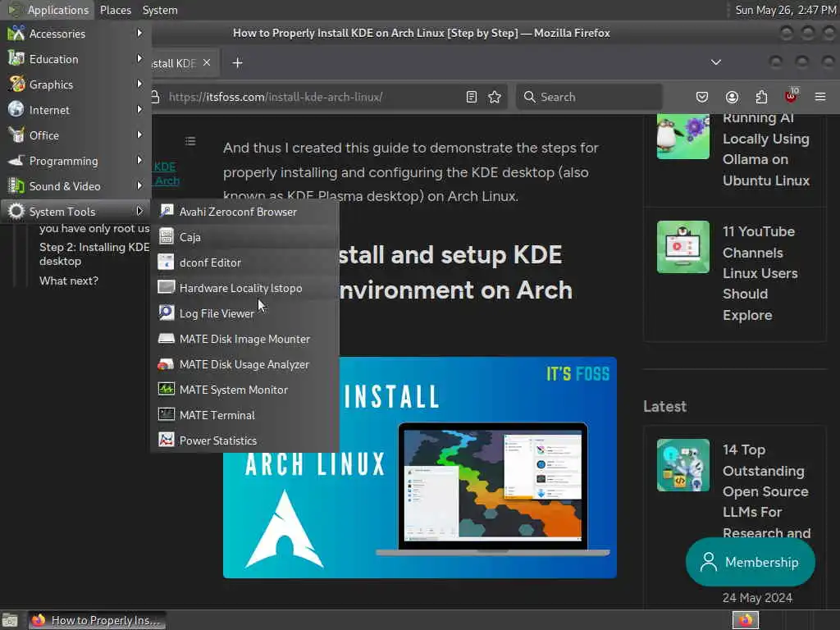Save page to Pocket
Viewport: 840px width, 630px height.
[702, 97]
